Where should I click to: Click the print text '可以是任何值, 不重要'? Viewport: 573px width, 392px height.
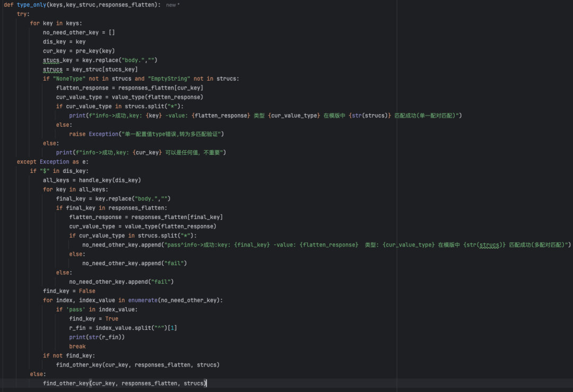(x=194, y=153)
